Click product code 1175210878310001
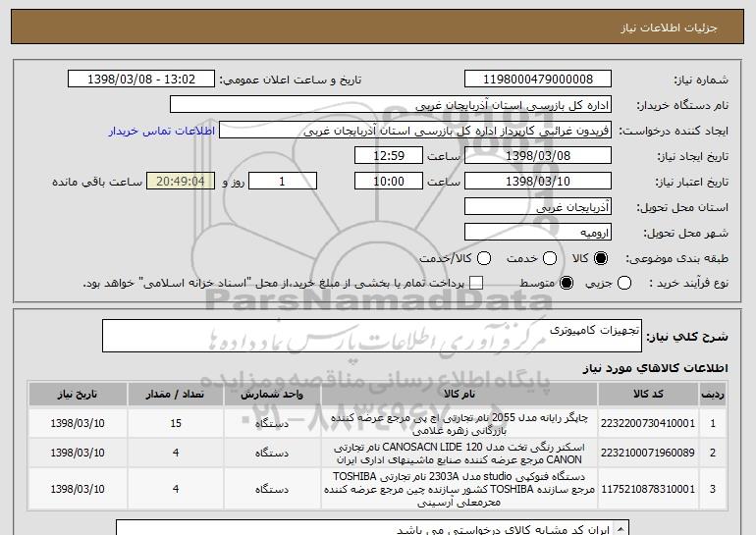Viewport: 756px width, 535px height. (648, 489)
